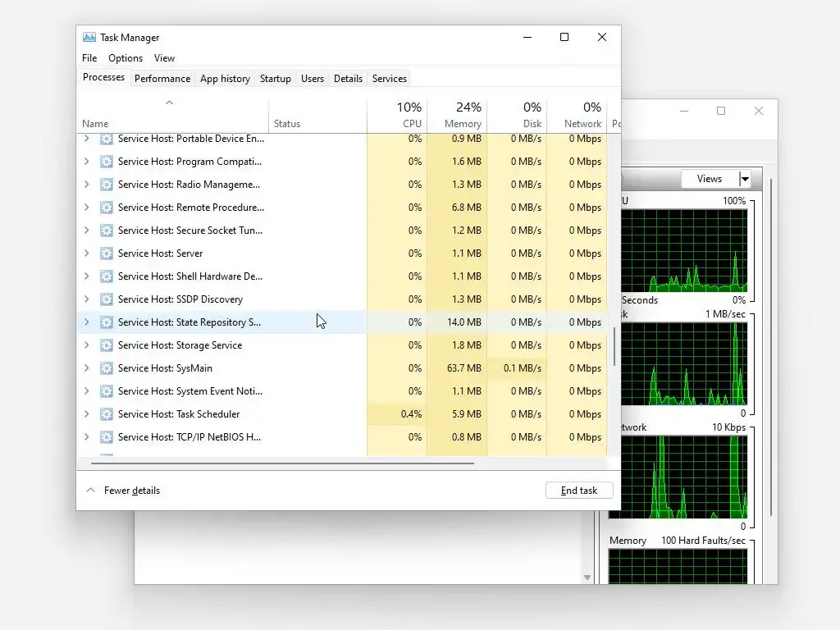The height and width of the screenshot is (630, 840).
Task: Expand Service Host: Secure Socket Tun... row
Action: 87,231
